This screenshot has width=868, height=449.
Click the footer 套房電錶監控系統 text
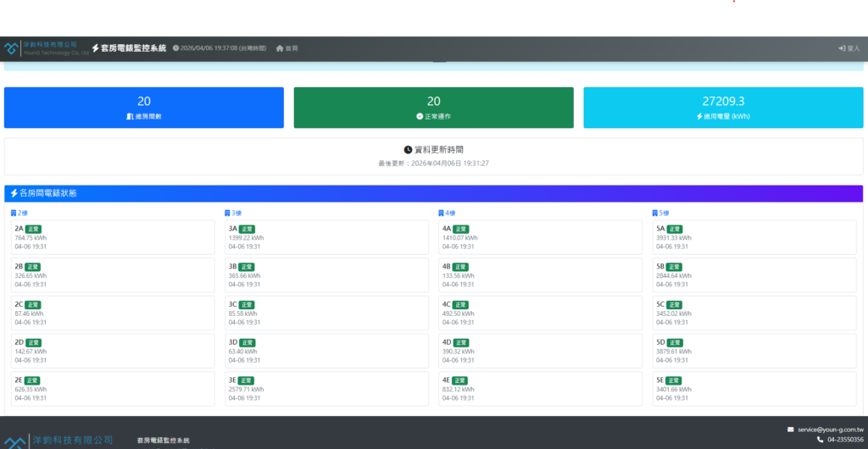coord(164,441)
